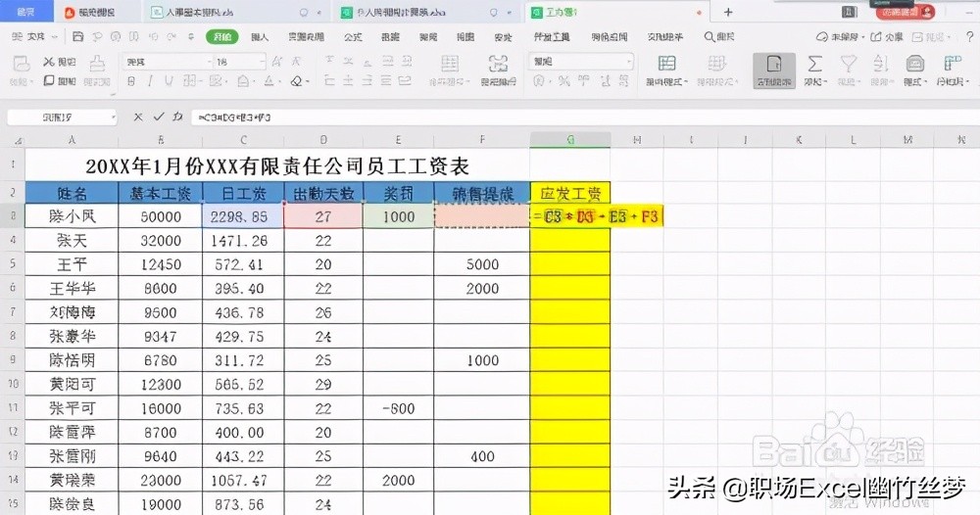Click the Undo arrow icon

click(154, 37)
